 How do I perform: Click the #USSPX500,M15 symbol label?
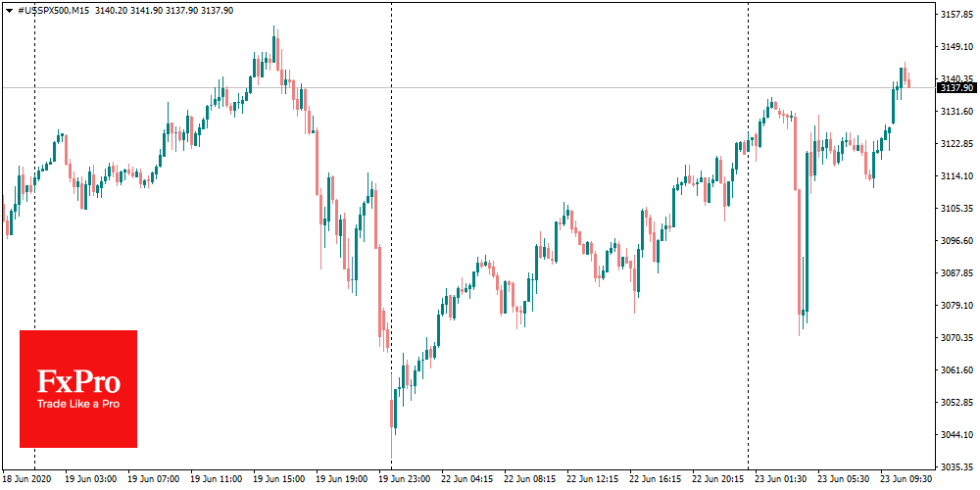tap(54, 9)
